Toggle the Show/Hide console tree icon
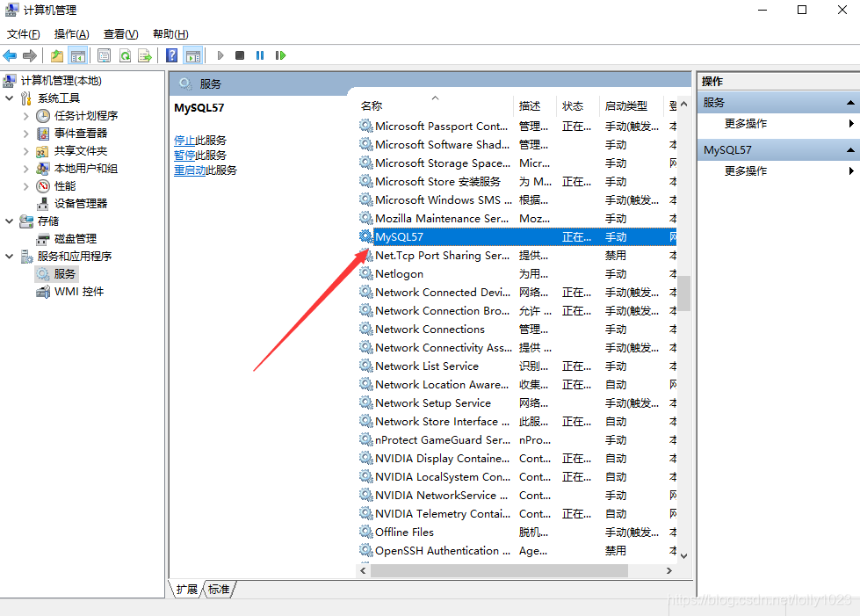 click(78, 55)
